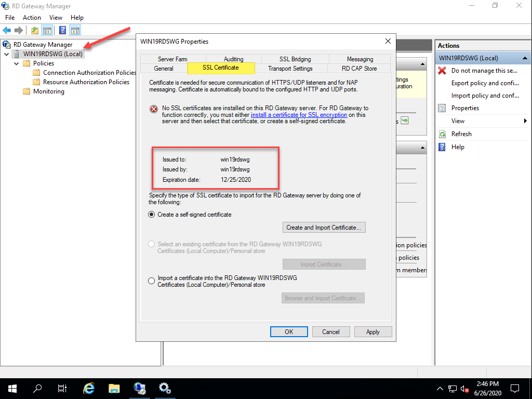The height and width of the screenshot is (399, 532).
Task: Show hidden tray icons chevron
Action: 440,389
